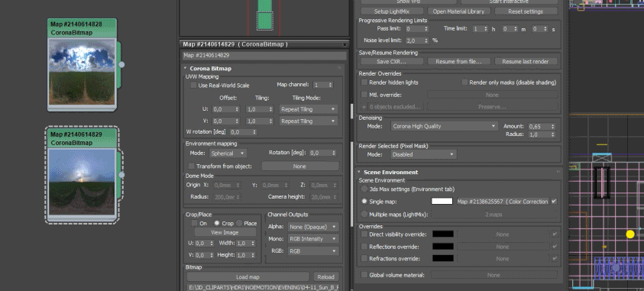Select the cloudy sky Map #2140614828 thumbnail
This screenshot has height=291, width=644.
tap(82, 71)
